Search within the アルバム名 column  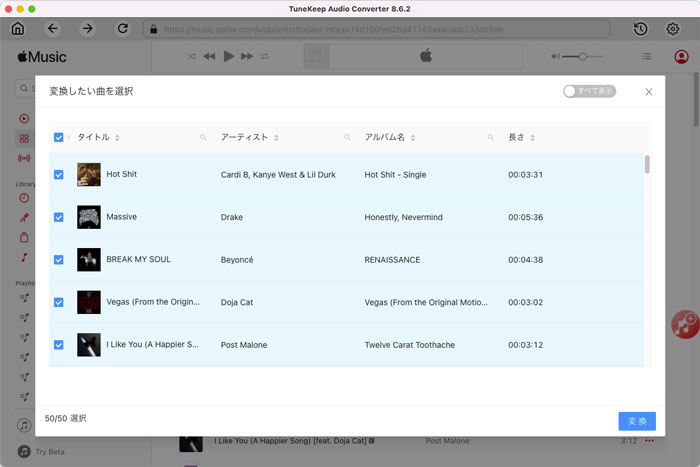coord(491,138)
